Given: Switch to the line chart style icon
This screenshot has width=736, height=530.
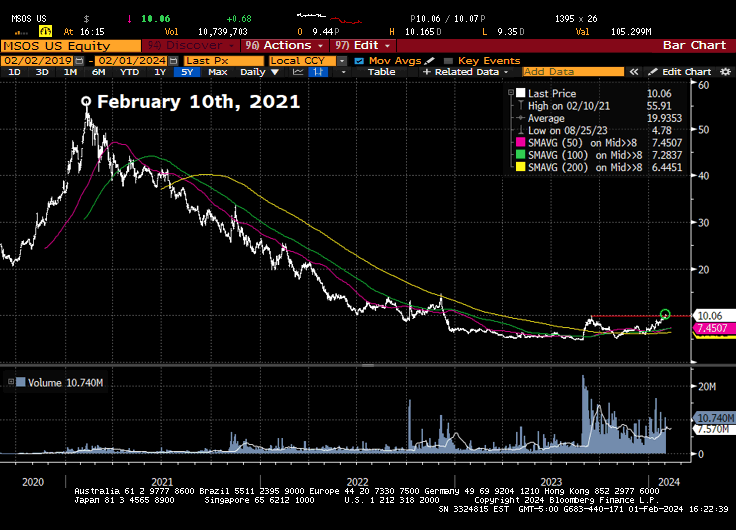Looking at the screenshot, I should [298, 72].
